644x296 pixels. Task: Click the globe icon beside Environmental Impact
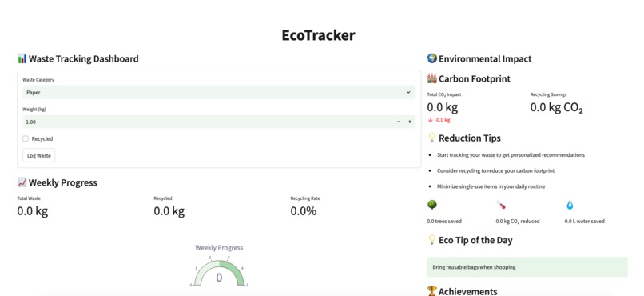[431, 58]
